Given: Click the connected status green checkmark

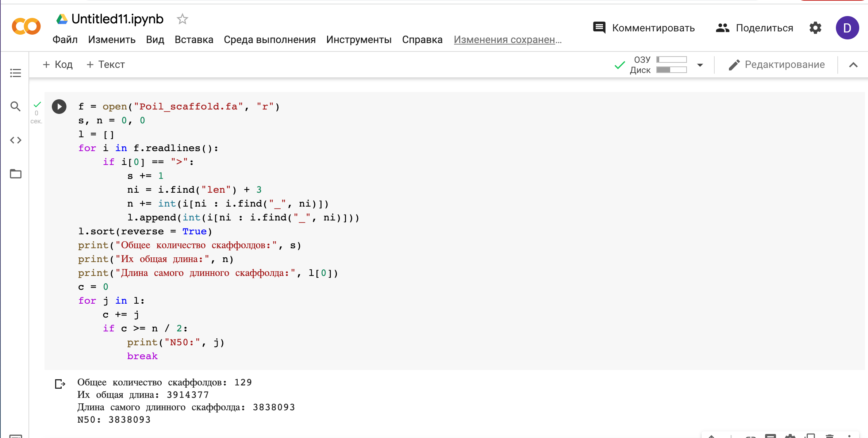Looking at the screenshot, I should (619, 65).
